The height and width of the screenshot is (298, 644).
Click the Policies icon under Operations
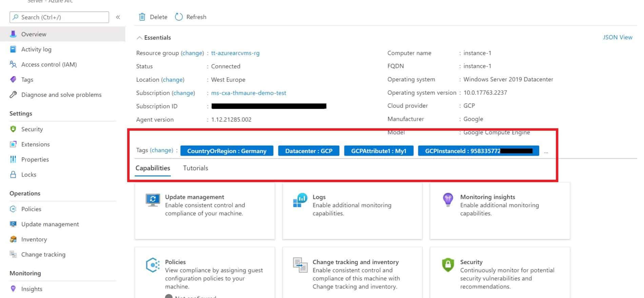tap(13, 209)
